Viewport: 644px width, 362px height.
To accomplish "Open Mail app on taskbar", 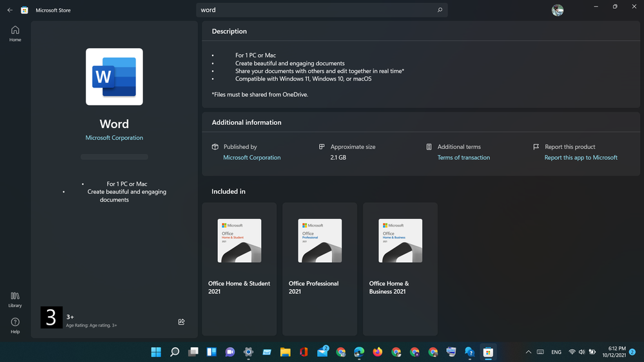I will pyautogui.click(x=322, y=352).
